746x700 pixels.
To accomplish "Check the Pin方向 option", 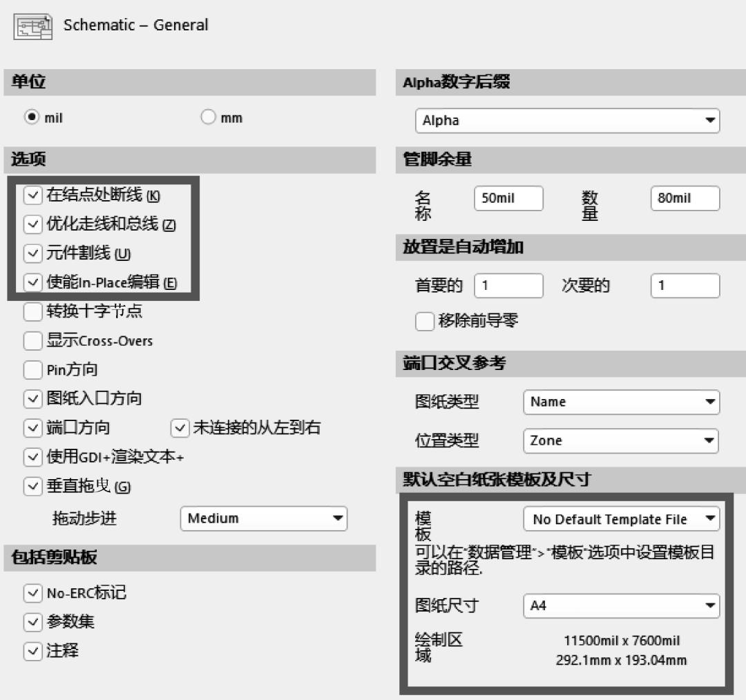I will pyautogui.click(x=33, y=371).
